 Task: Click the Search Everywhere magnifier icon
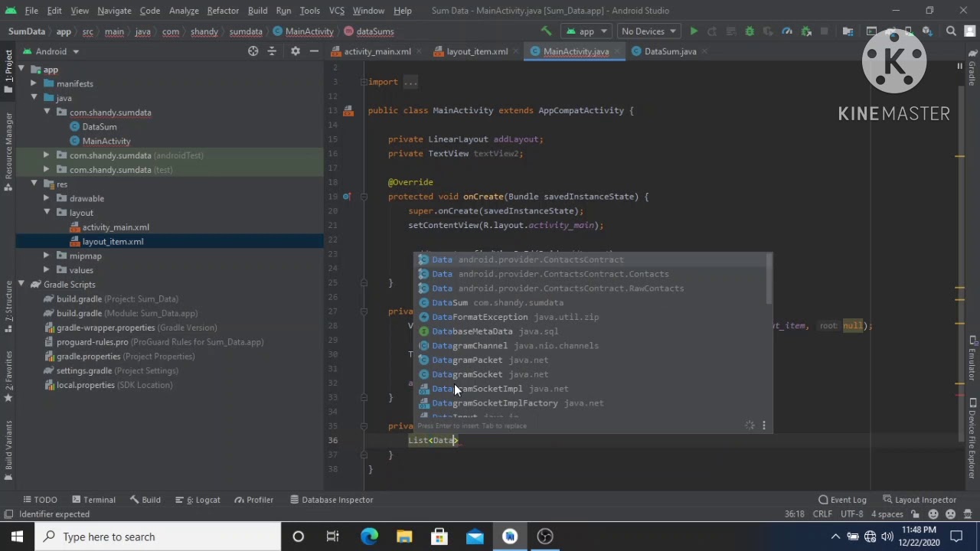tap(951, 31)
